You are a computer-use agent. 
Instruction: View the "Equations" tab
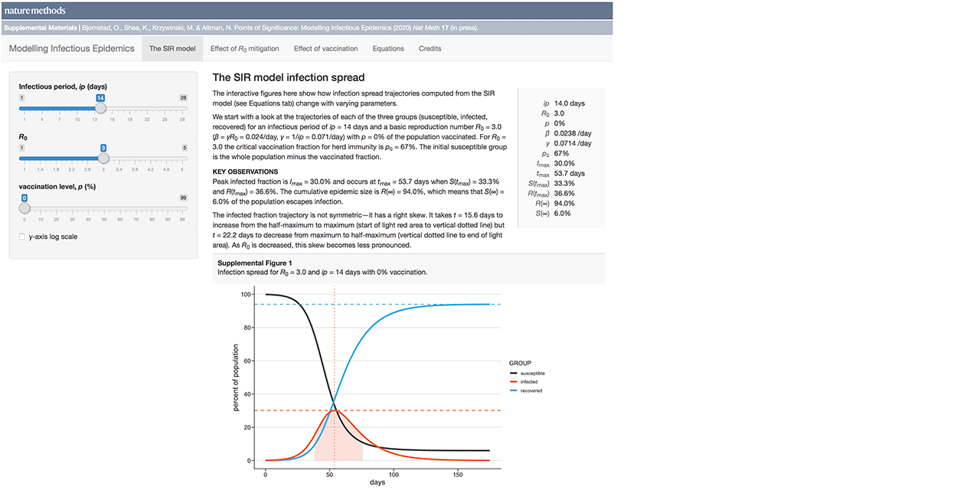pyautogui.click(x=387, y=47)
